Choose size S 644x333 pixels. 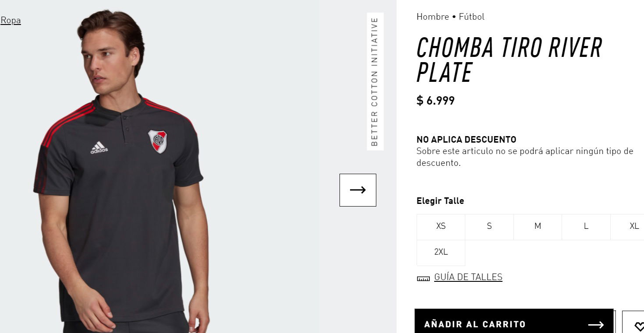pyautogui.click(x=489, y=226)
